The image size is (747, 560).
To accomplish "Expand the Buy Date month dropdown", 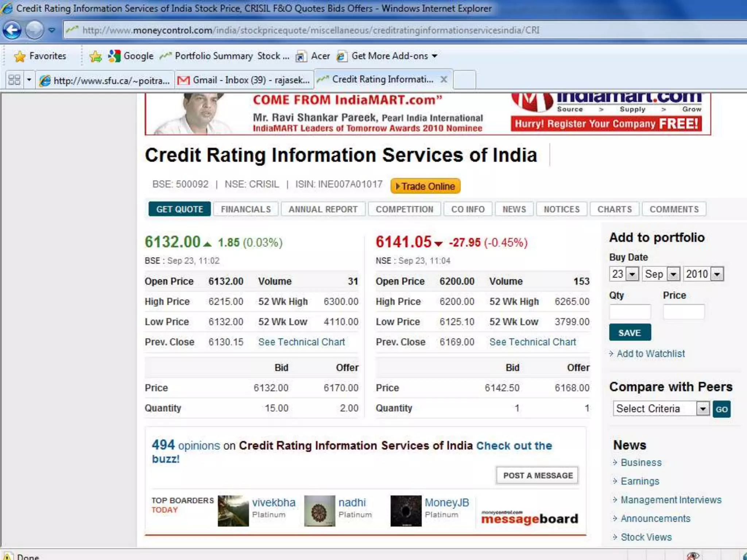I will click(x=673, y=274).
